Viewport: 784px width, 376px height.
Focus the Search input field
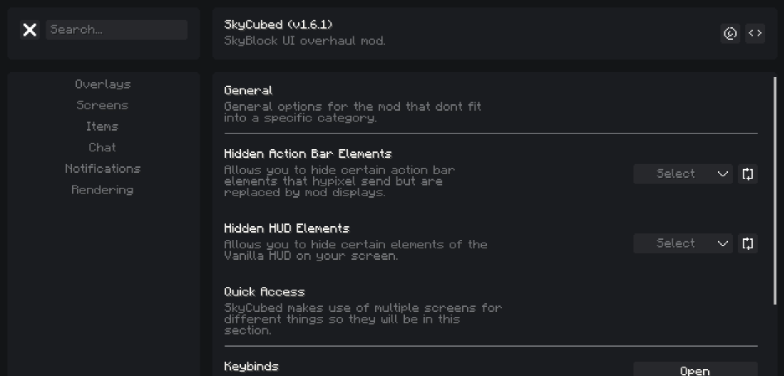[x=116, y=30]
